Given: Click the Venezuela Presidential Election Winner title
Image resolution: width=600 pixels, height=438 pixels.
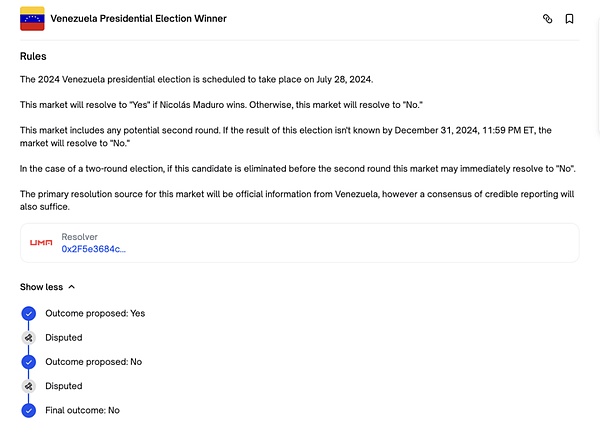Looking at the screenshot, I should (x=138, y=19).
